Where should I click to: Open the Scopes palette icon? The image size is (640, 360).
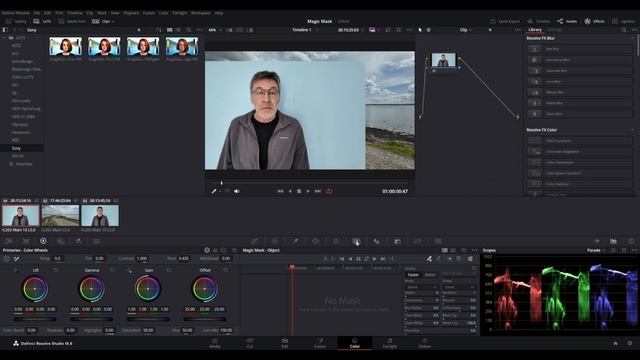(613, 241)
